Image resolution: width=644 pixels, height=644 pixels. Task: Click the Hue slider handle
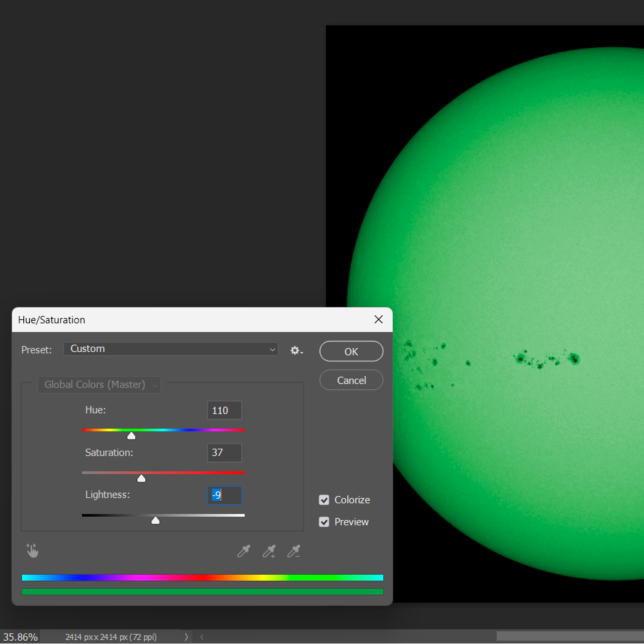[131, 436]
